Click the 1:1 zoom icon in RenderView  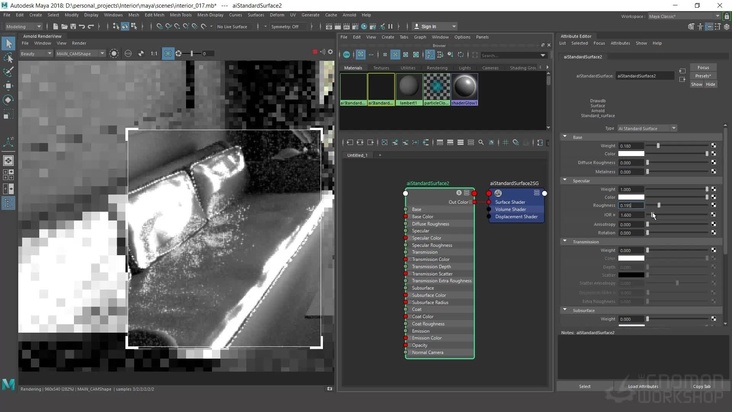click(153, 53)
